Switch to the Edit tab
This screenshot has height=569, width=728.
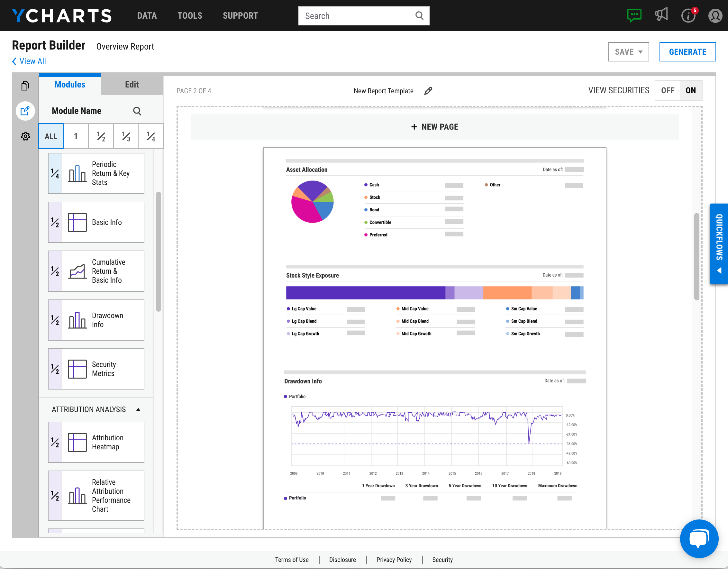point(132,84)
